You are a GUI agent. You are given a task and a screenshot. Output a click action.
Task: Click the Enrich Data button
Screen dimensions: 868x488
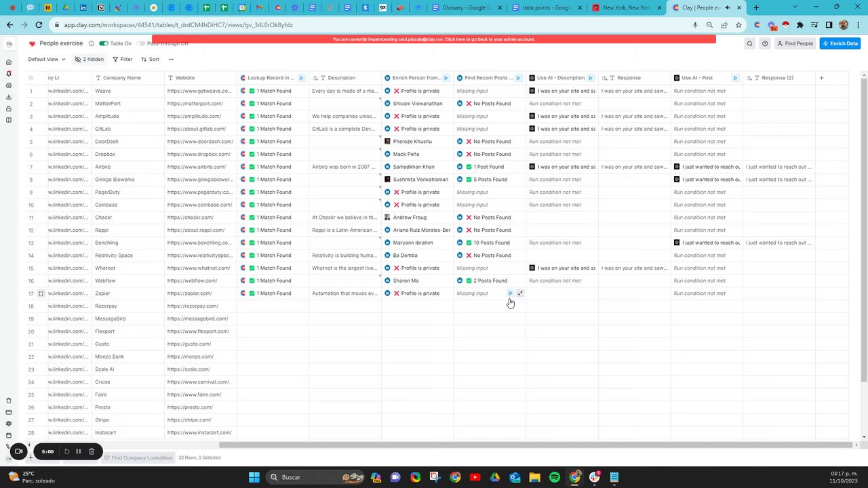(x=840, y=43)
